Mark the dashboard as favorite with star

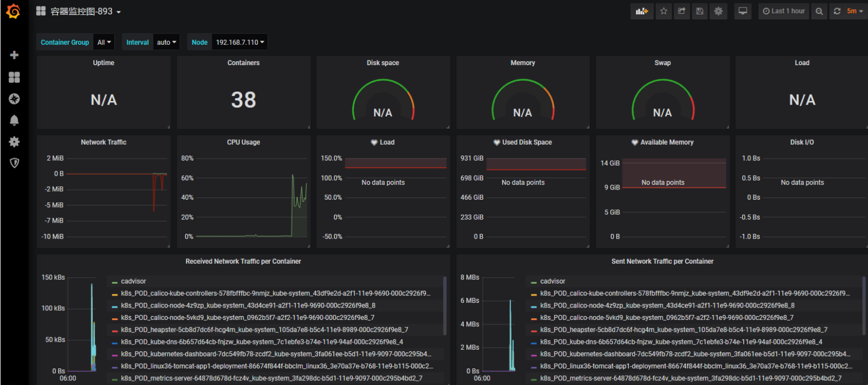pyautogui.click(x=664, y=11)
